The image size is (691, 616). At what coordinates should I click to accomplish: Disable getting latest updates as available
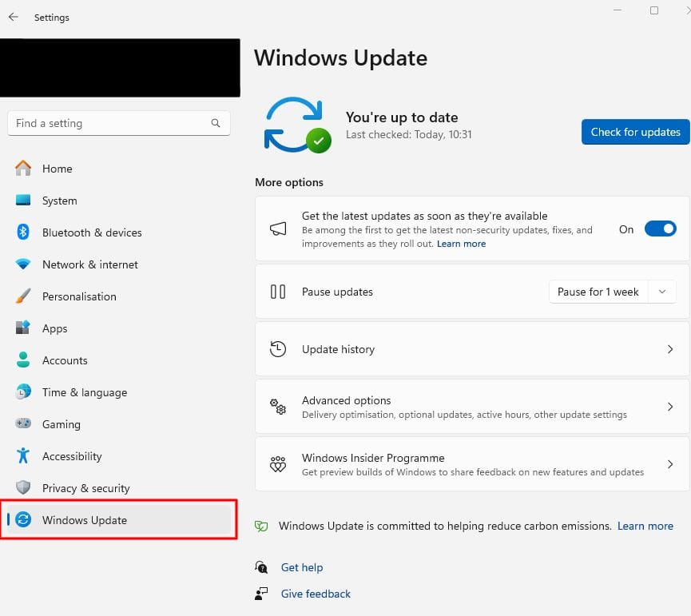[660, 229]
